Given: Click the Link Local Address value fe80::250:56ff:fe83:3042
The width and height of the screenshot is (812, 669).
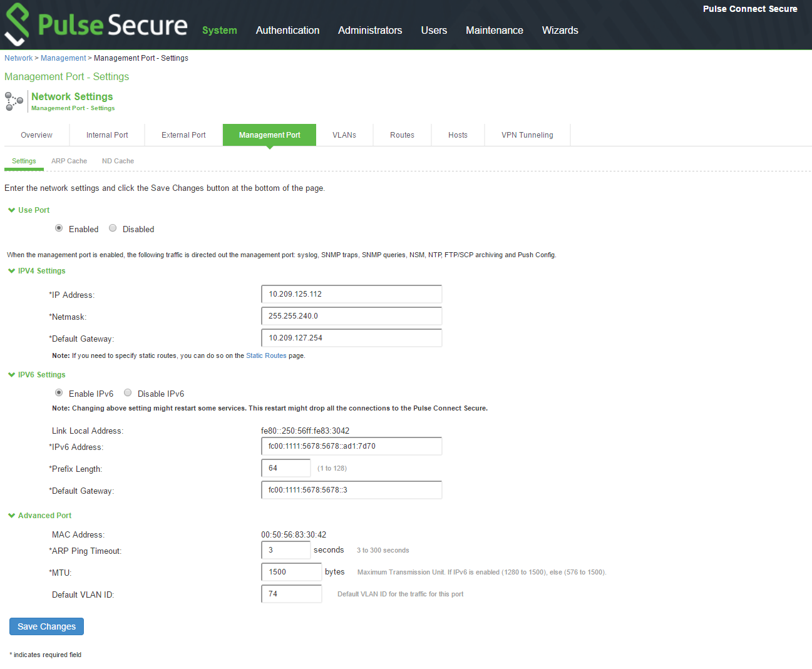Looking at the screenshot, I should [305, 431].
